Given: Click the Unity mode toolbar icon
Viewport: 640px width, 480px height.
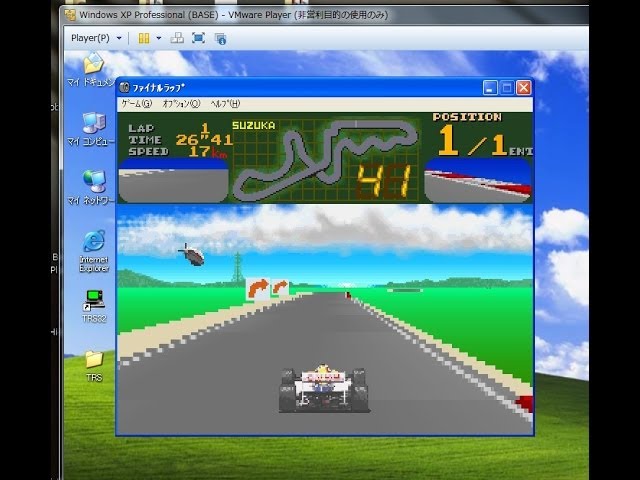Looking at the screenshot, I should point(220,39).
